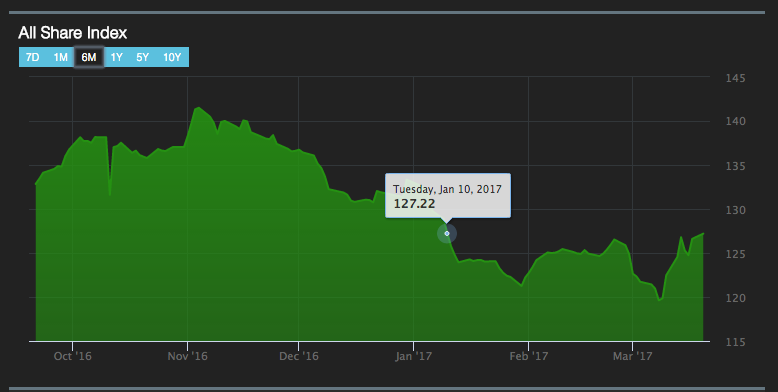778x392 pixels.
Task: Click the 135 y-axis value
Action: click(x=735, y=166)
